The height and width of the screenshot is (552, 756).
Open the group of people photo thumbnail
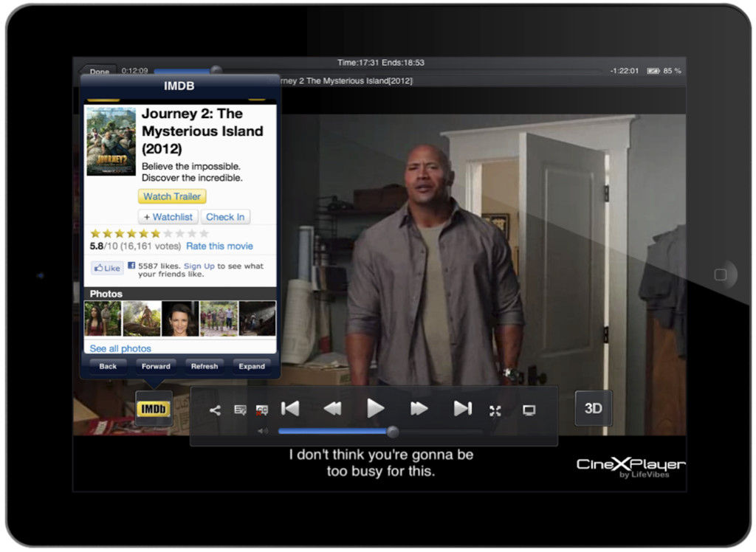point(219,319)
